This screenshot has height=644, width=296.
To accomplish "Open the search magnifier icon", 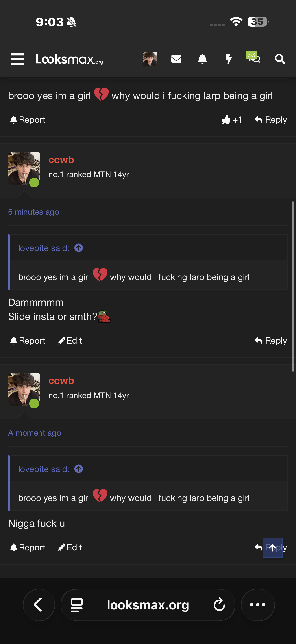I will pos(280,59).
